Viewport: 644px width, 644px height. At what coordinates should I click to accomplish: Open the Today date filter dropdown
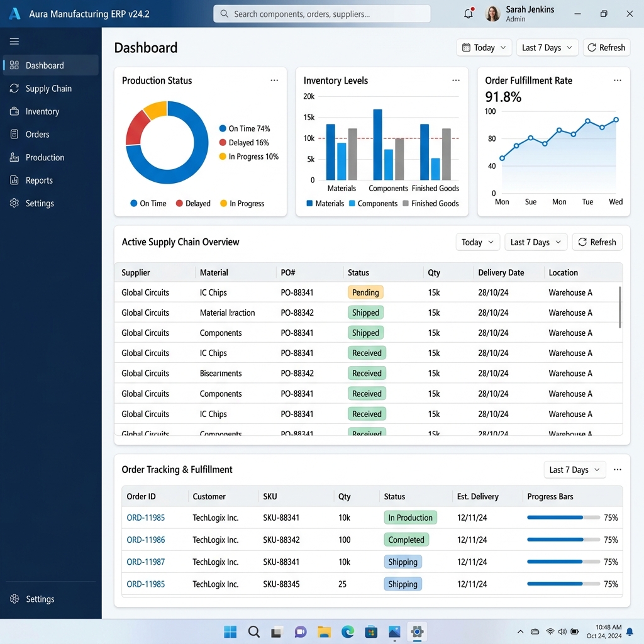pos(484,47)
